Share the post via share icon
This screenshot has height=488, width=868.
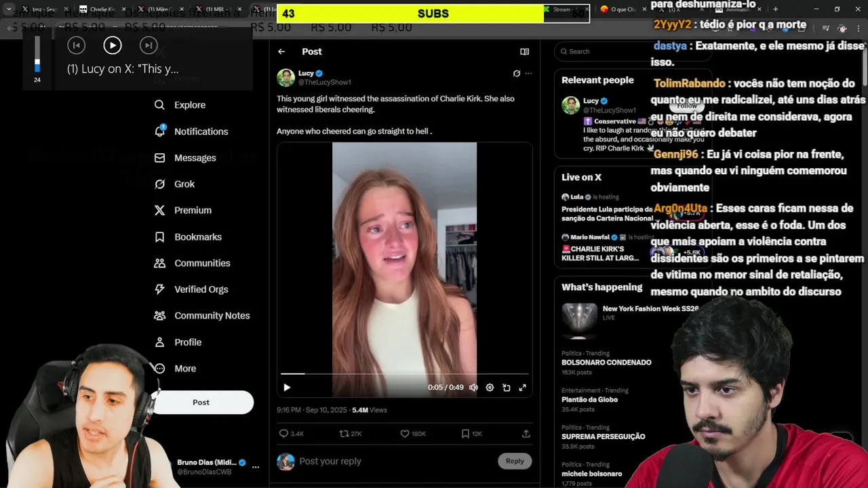pyautogui.click(x=526, y=434)
